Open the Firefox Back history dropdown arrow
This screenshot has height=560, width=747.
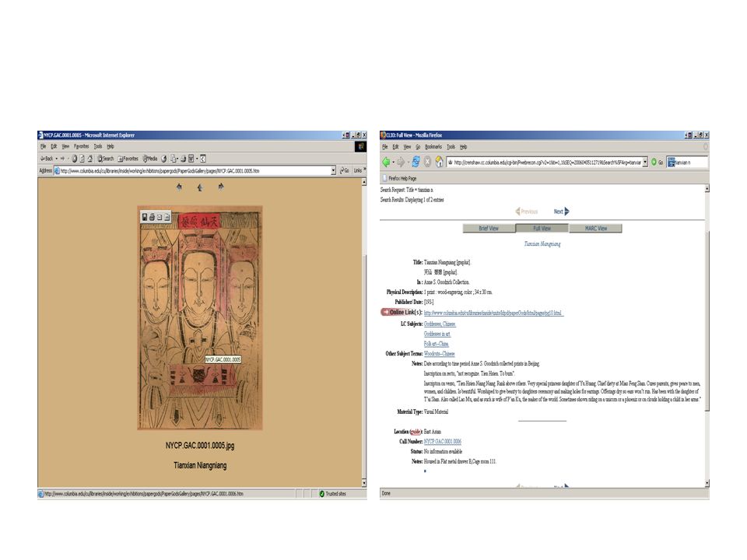[x=394, y=162]
